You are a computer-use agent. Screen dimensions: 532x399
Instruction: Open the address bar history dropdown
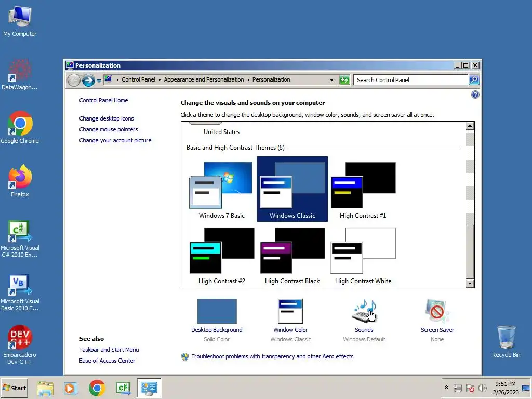coord(331,80)
